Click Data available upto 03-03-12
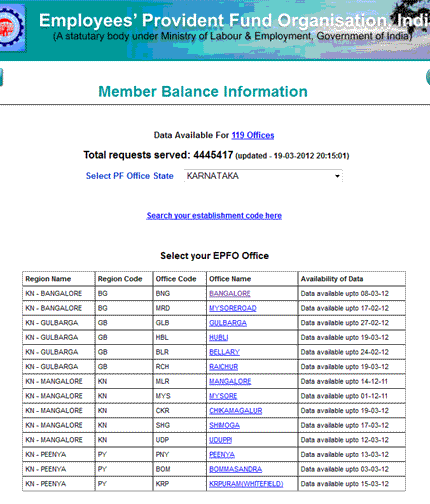This screenshot has width=430, height=504. pyautogui.click(x=344, y=469)
